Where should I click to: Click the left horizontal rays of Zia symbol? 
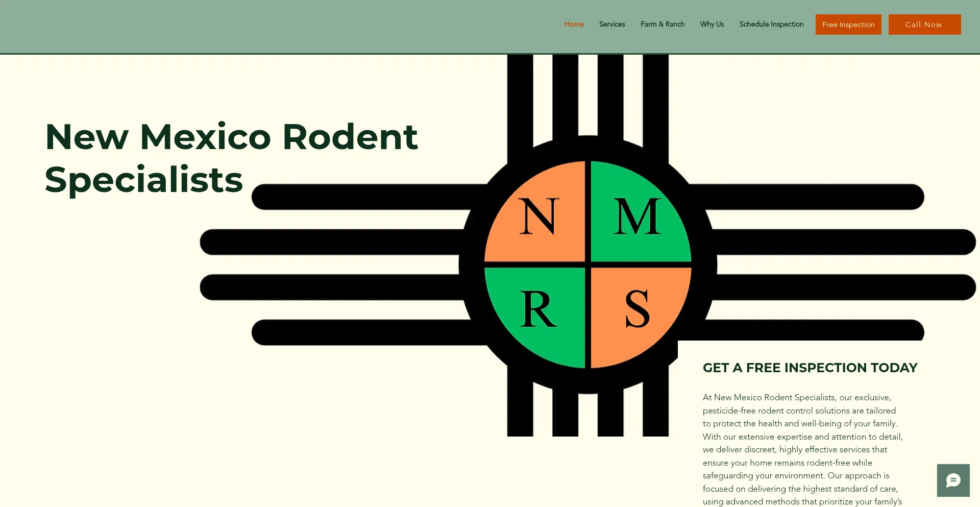(x=332, y=264)
